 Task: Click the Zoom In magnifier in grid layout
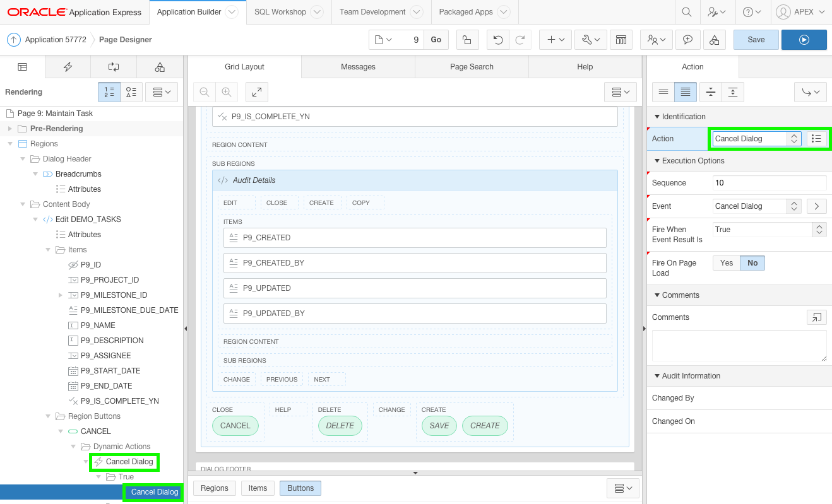coord(226,92)
